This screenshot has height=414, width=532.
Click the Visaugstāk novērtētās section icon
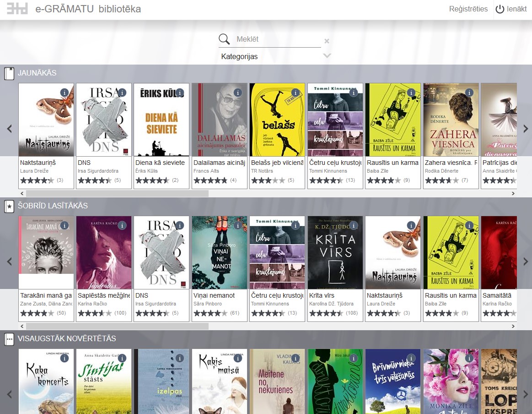(x=9, y=339)
